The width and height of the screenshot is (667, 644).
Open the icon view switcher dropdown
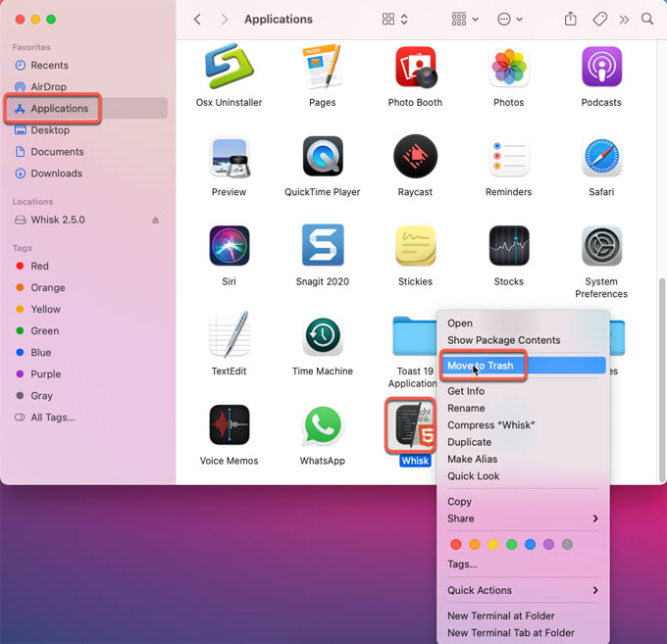click(x=394, y=20)
